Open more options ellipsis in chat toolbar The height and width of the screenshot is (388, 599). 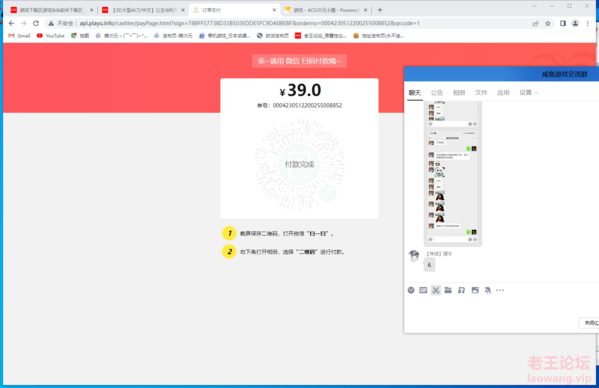[x=500, y=290]
